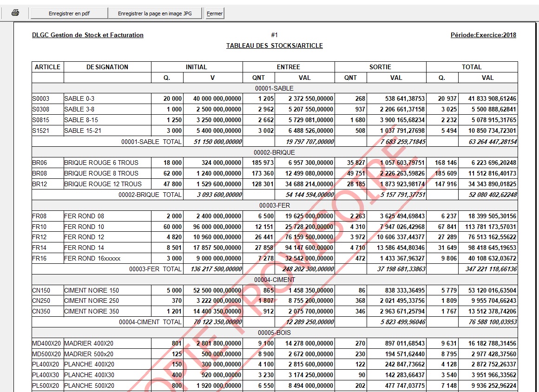Click the CIMENT initial total 70 122 350,00000
The image size is (539, 392).
[217, 322]
